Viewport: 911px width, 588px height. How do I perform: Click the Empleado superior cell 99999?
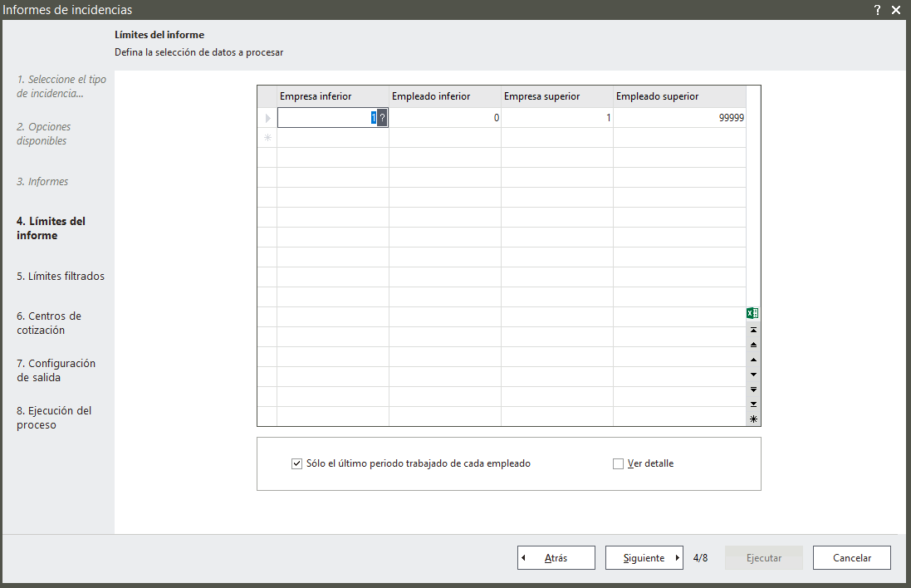point(680,118)
